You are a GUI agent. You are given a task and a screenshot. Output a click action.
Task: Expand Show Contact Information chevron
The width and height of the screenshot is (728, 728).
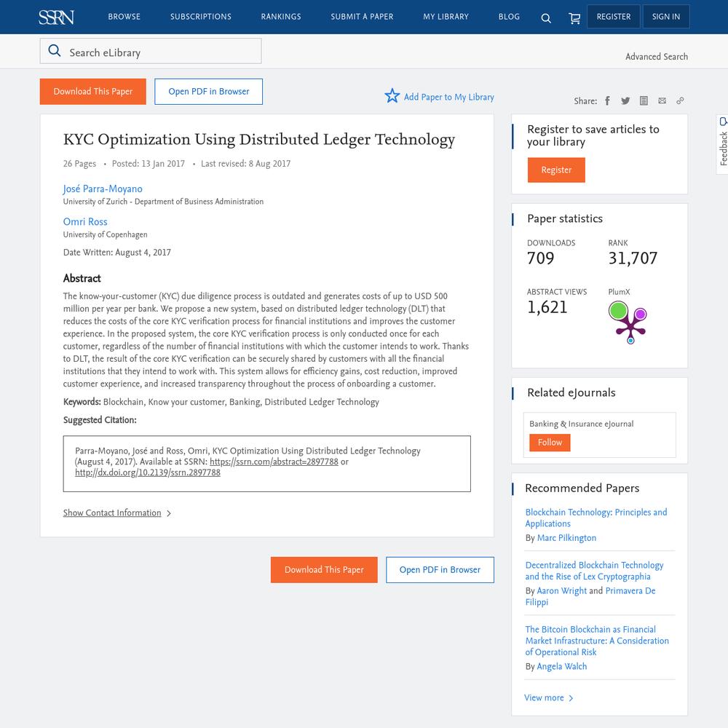point(169,513)
